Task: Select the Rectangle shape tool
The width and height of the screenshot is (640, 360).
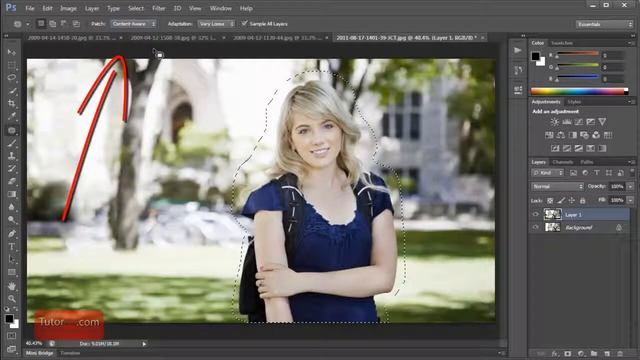Action: [x=11, y=272]
